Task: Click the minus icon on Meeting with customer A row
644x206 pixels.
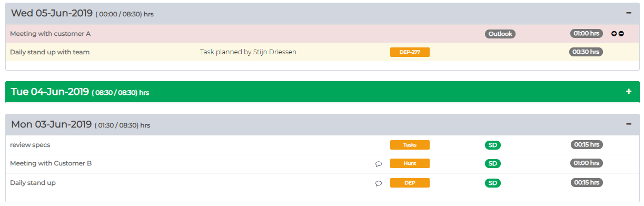Action: (621, 34)
